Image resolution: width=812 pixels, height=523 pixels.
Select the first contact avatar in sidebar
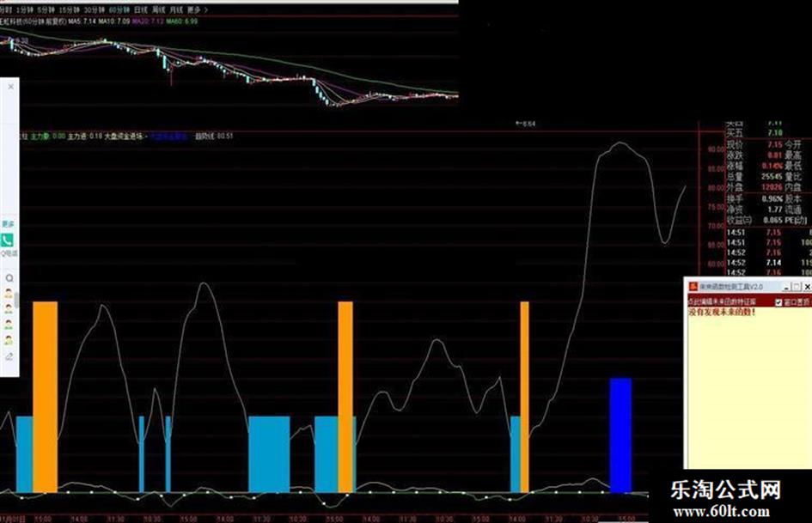(x=9, y=294)
